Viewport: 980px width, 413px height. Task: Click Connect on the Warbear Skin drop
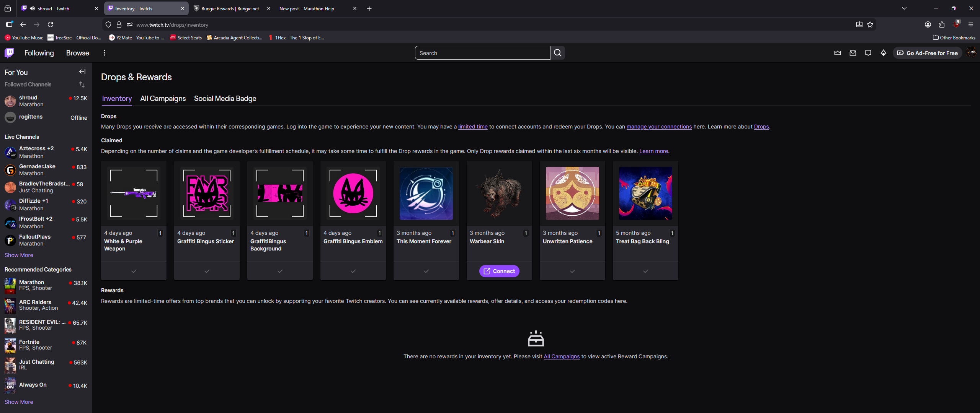point(499,271)
